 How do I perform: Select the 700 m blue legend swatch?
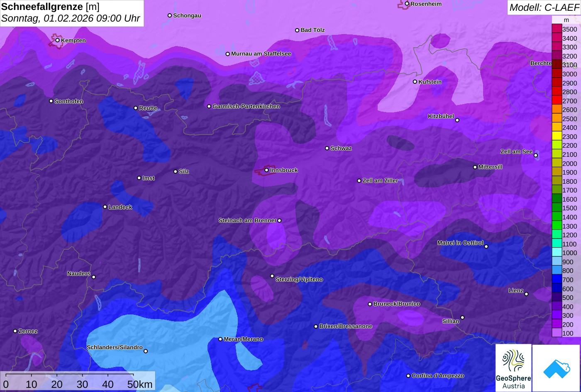[x=557, y=280]
